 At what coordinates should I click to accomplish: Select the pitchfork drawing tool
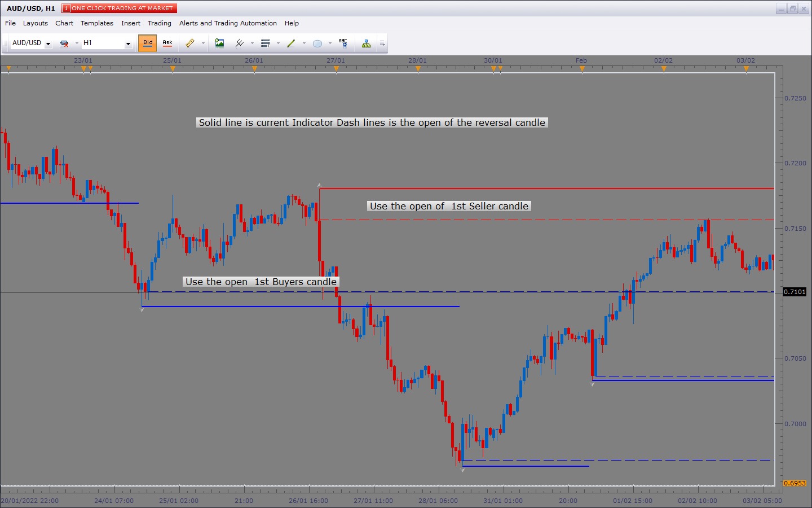[x=240, y=43]
